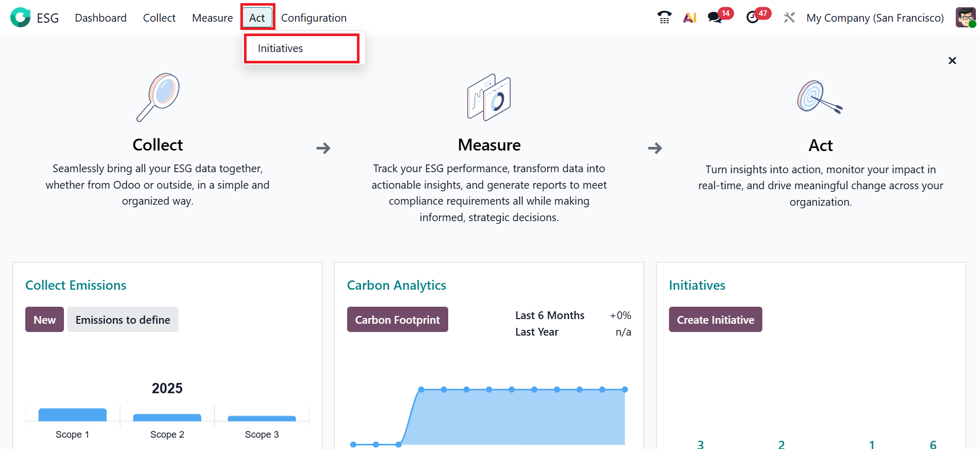Image resolution: width=980 pixels, height=449 pixels.
Task: Click the Emissions to define button
Action: (123, 320)
